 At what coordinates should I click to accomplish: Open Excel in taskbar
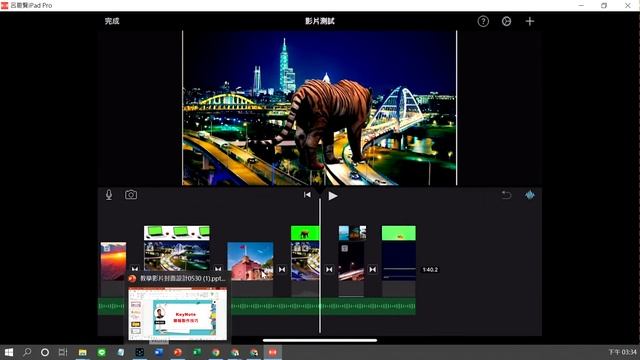(197, 352)
